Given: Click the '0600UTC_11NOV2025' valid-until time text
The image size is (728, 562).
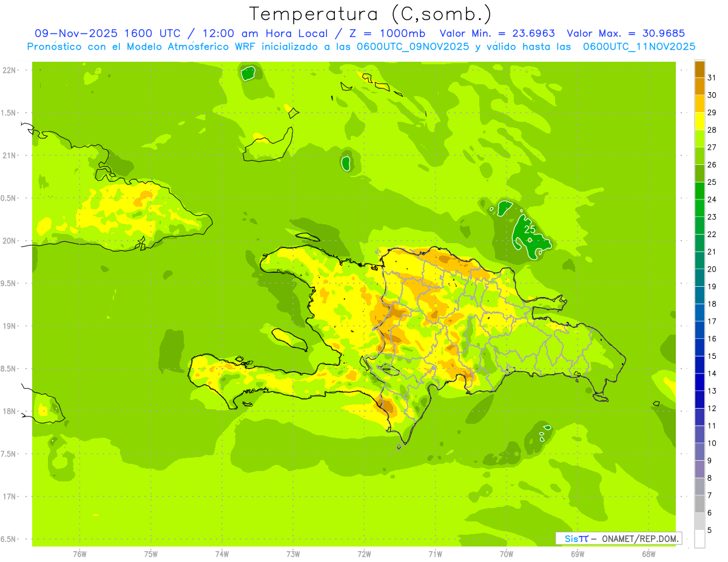Looking at the screenshot, I should (639, 47).
